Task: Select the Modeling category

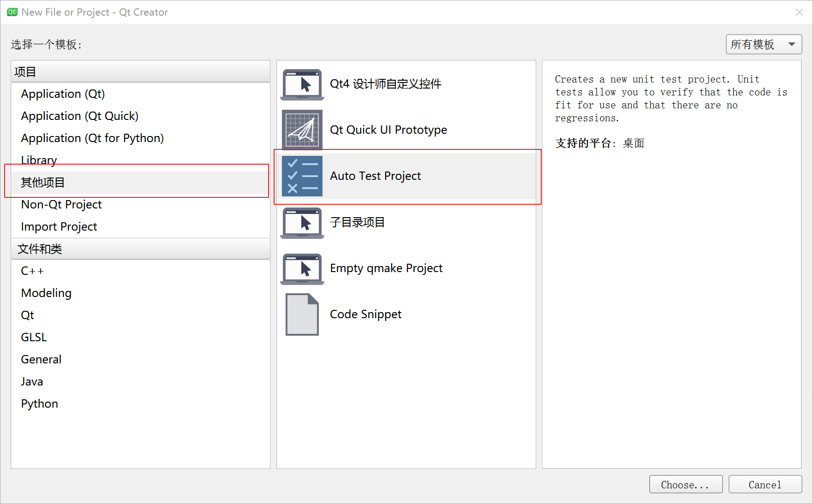Action: tap(140, 293)
